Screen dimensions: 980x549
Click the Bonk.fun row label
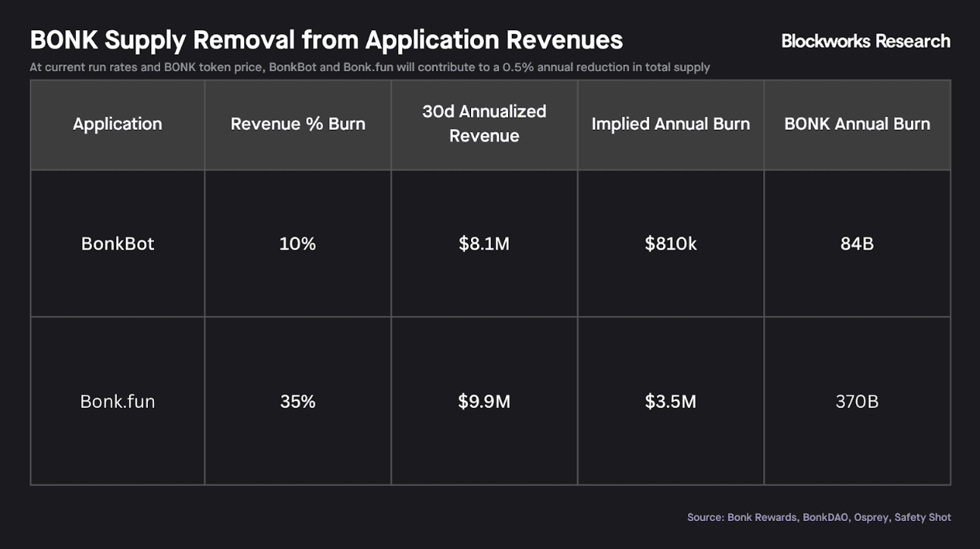coord(118,401)
